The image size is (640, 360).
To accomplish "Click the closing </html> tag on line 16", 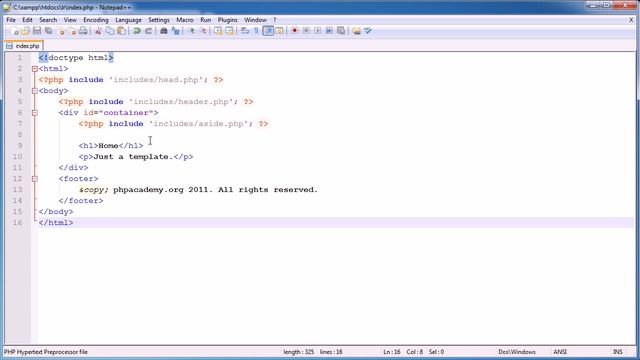I will click(56, 223).
